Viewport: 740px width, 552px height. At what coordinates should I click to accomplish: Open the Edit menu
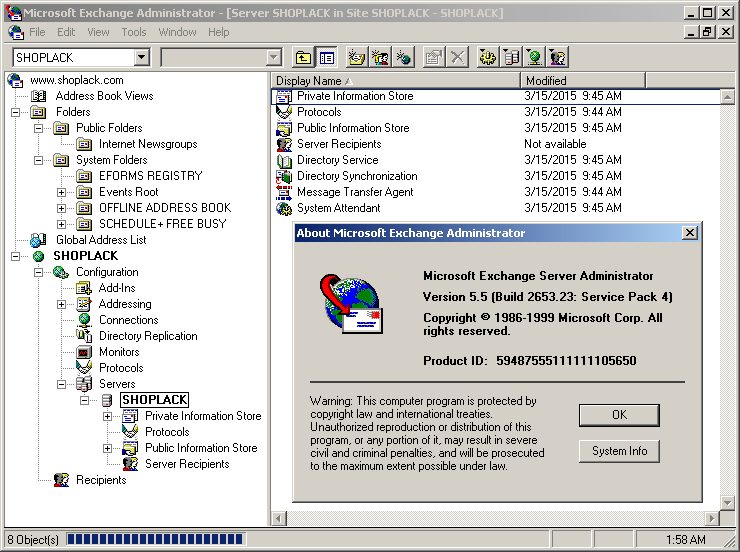click(x=66, y=32)
